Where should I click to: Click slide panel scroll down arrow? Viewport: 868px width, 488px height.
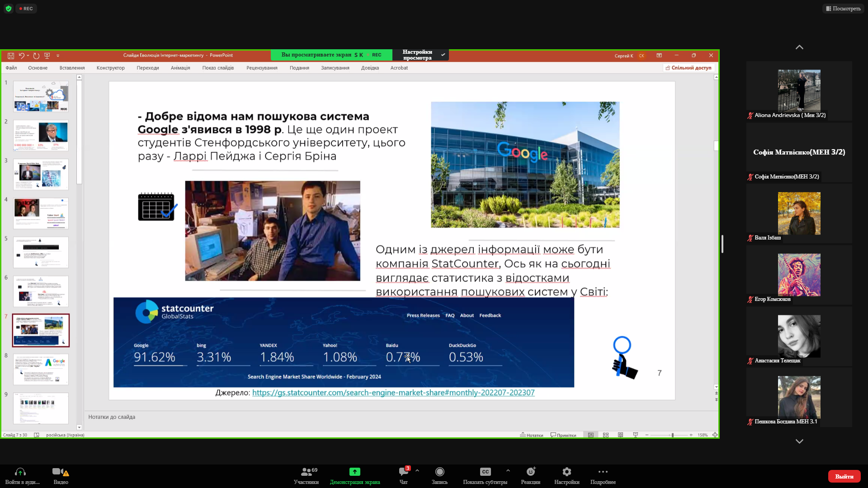(x=79, y=427)
